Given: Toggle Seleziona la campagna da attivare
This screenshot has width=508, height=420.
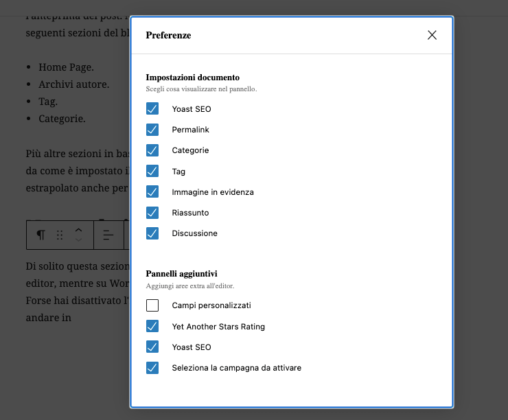Looking at the screenshot, I should pyautogui.click(x=152, y=368).
